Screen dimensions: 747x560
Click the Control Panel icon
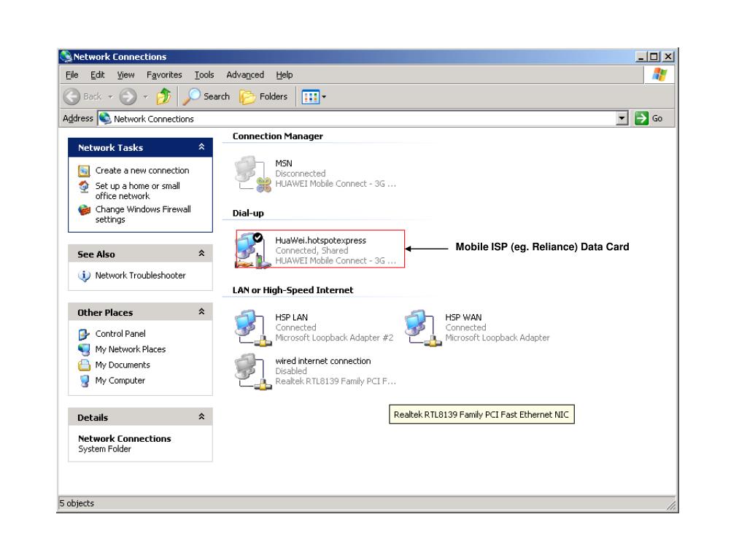pyautogui.click(x=84, y=334)
